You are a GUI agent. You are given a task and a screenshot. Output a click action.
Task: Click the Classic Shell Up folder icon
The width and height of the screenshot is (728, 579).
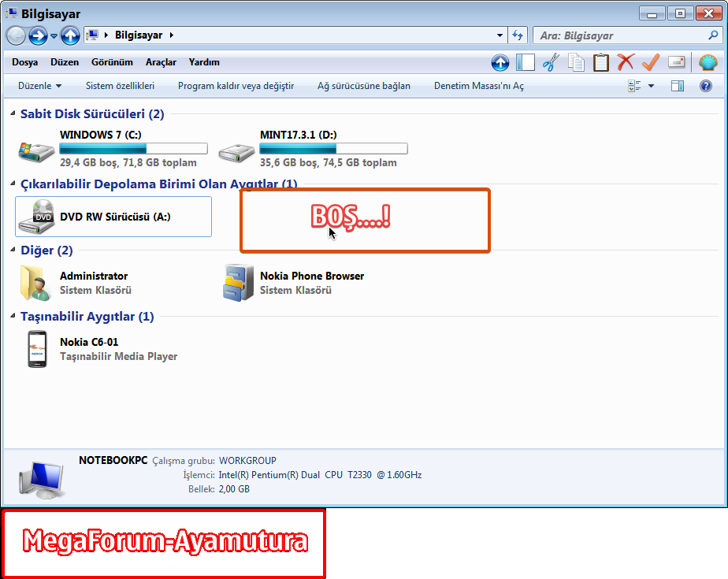pyautogui.click(x=500, y=62)
